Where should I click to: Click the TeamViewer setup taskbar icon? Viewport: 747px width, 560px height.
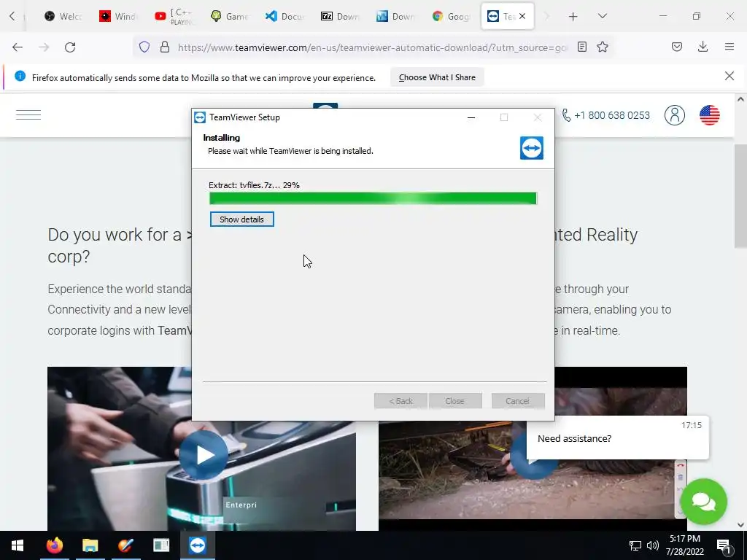click(x=197, y=545)
